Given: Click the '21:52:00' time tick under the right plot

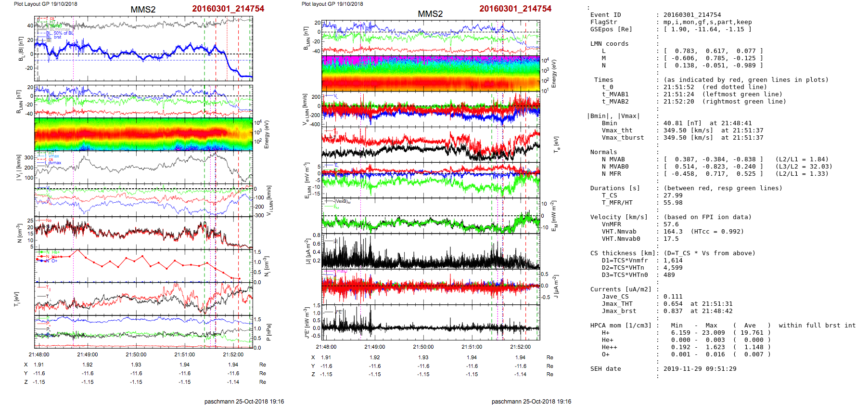Looking at the screenshot, I should [x=520, y=347].
